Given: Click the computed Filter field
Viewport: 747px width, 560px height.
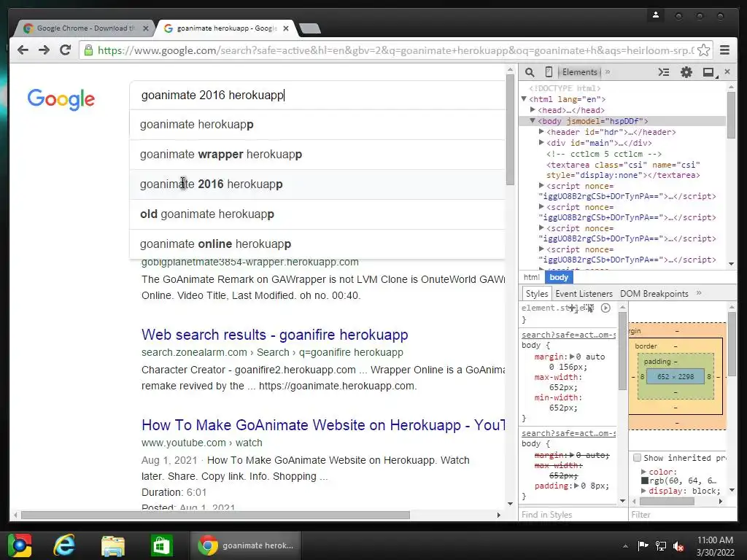Looking at the screenshot, I should (682, 515).
